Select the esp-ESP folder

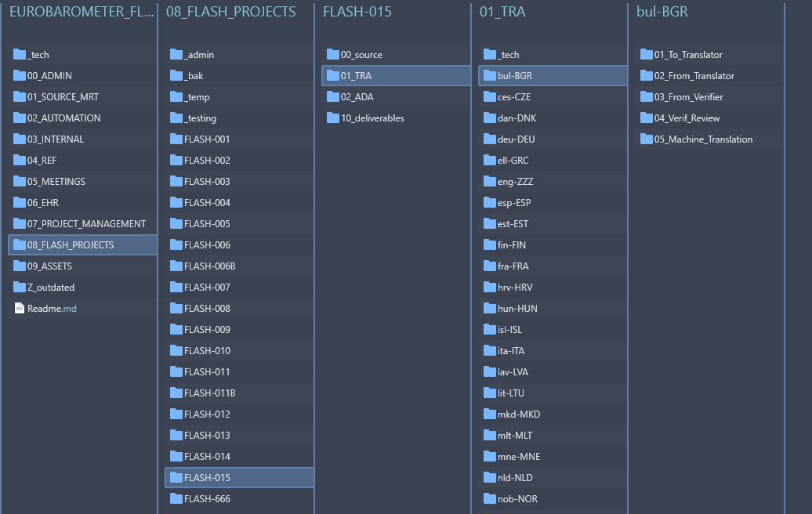coord(553,203)
